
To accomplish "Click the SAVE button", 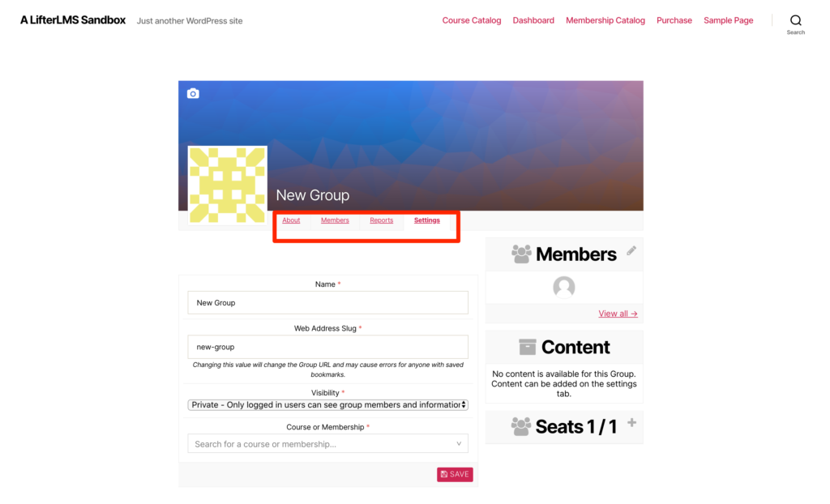I will (x=455, y=474).
